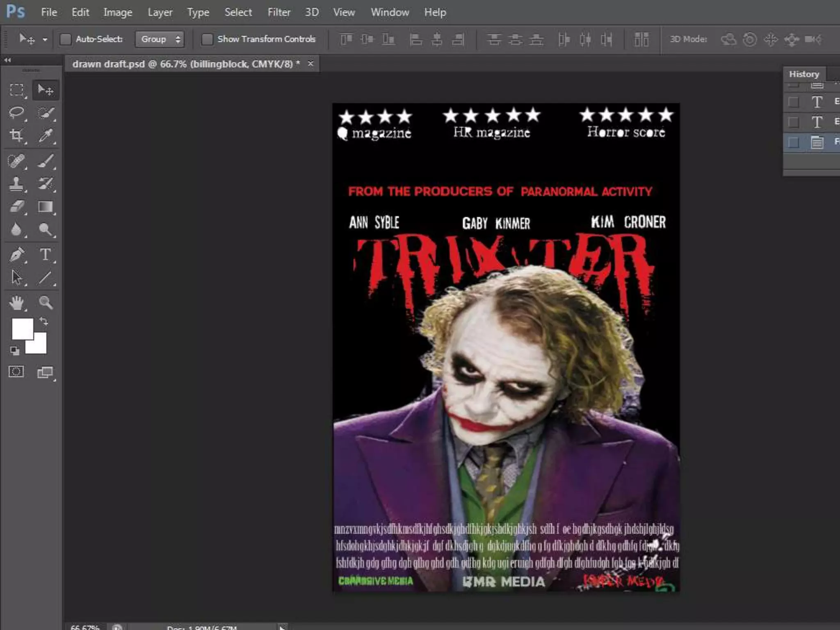Open the Filter menu

[278, 12]
